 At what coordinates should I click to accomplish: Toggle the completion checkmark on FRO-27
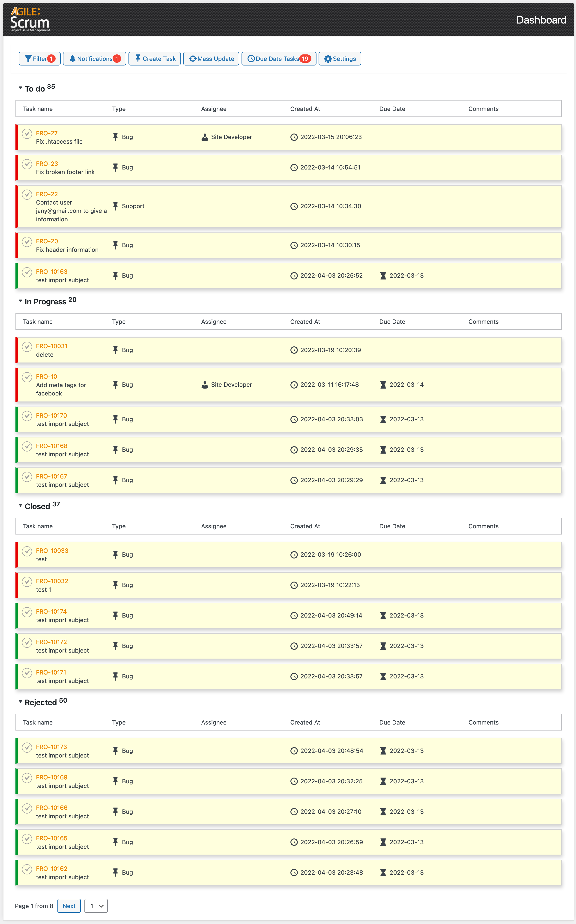pos(27,134)
